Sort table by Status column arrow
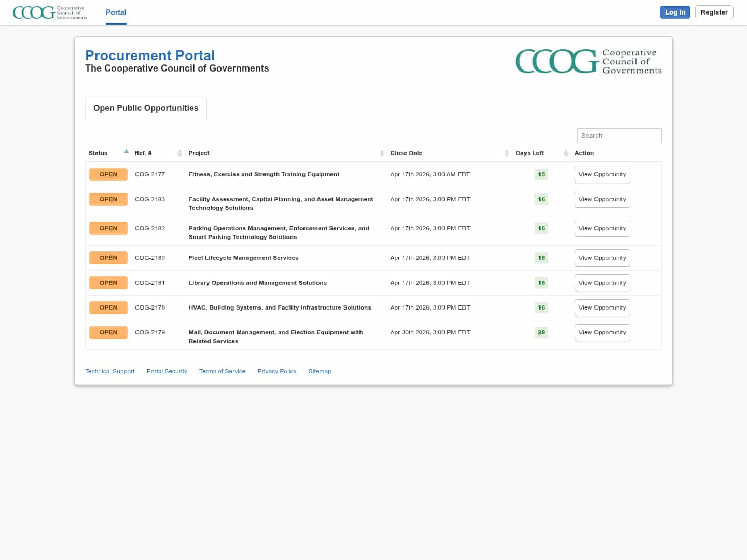 (126, 152)
